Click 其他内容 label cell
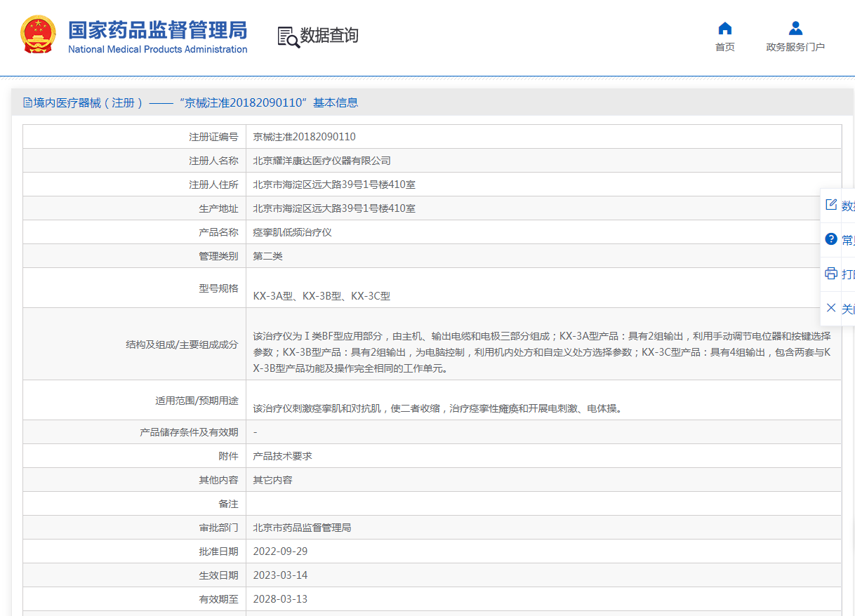855x616 pixels. point(135,480)
